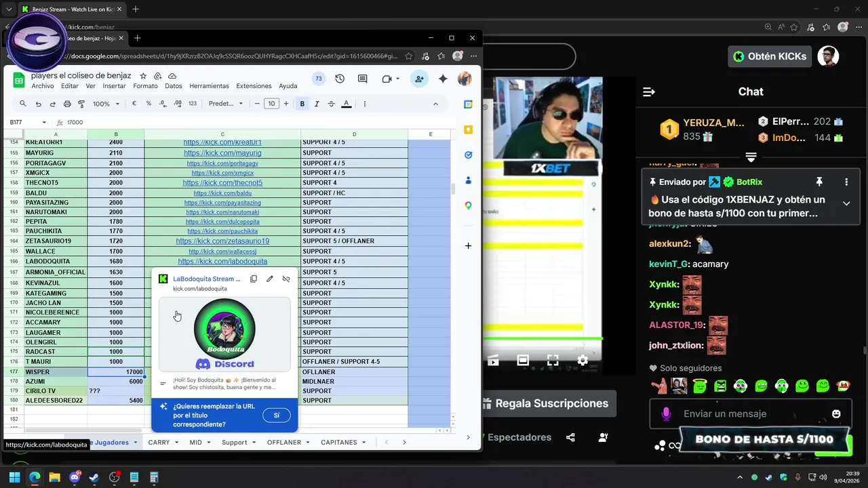Increase the font size with the plus button
Image resolution: width=868 pixels, height=488 pixels.
[285, 104]
